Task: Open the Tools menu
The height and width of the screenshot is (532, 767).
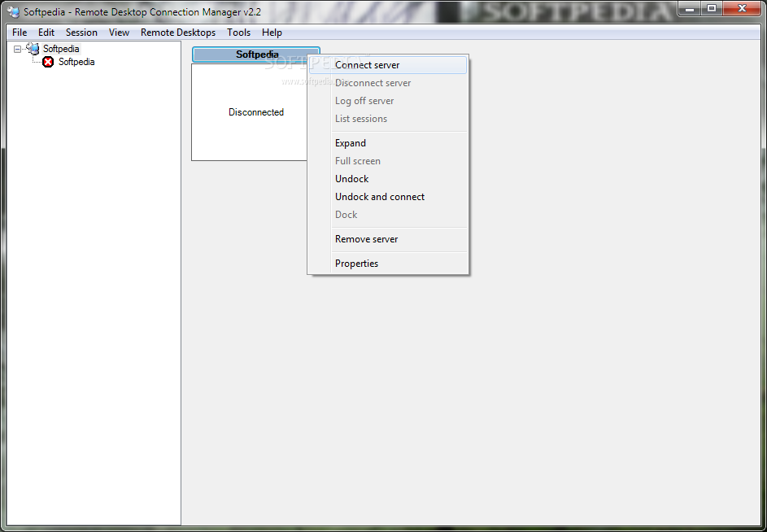Action: 238,33
